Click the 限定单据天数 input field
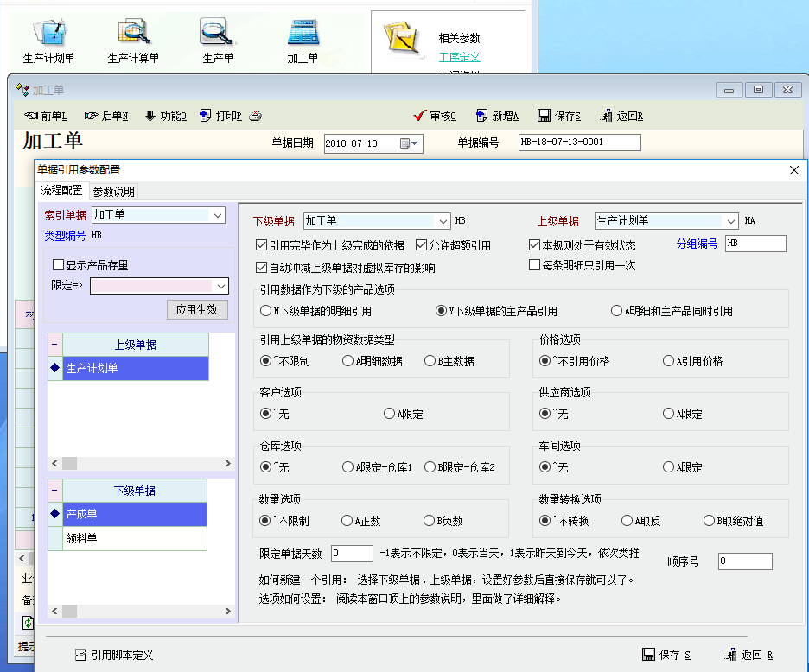 352,554
